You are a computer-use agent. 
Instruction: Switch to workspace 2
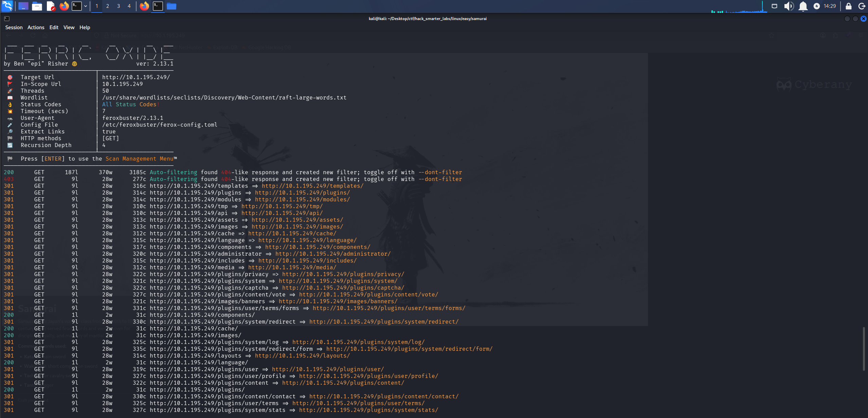108,6
